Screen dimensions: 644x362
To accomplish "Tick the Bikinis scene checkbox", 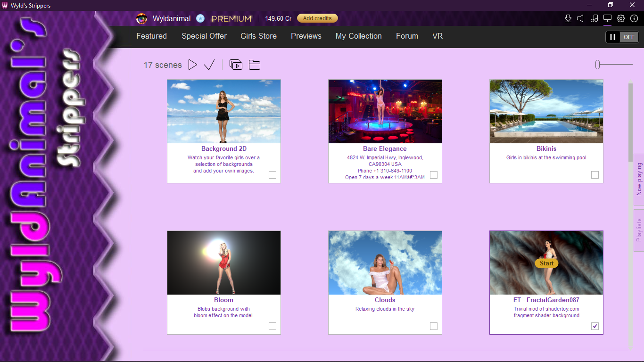I will click(595, 175).
